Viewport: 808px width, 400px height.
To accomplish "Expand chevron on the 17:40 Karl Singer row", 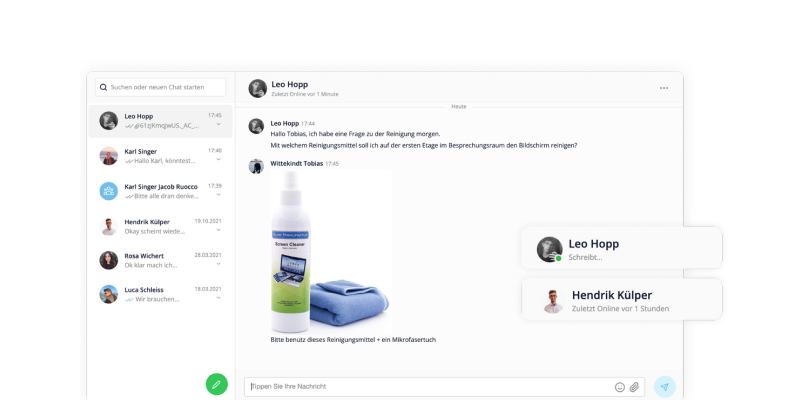I will pos(218,159).
